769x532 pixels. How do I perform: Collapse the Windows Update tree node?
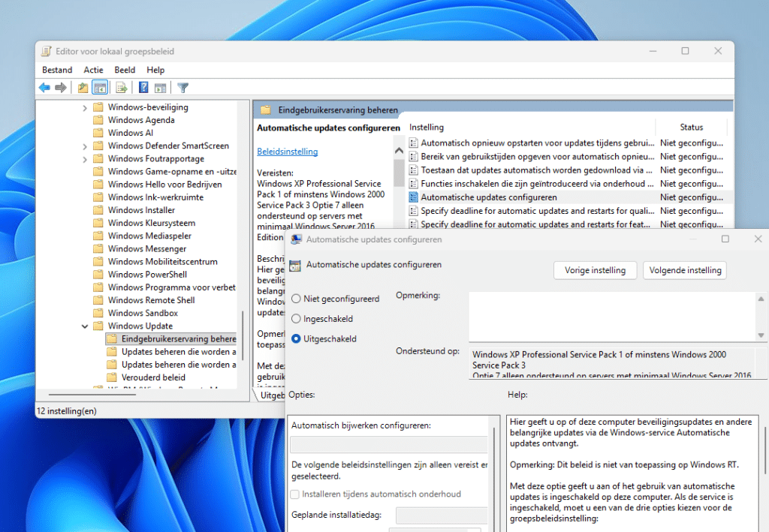click(x=85, y=326)
